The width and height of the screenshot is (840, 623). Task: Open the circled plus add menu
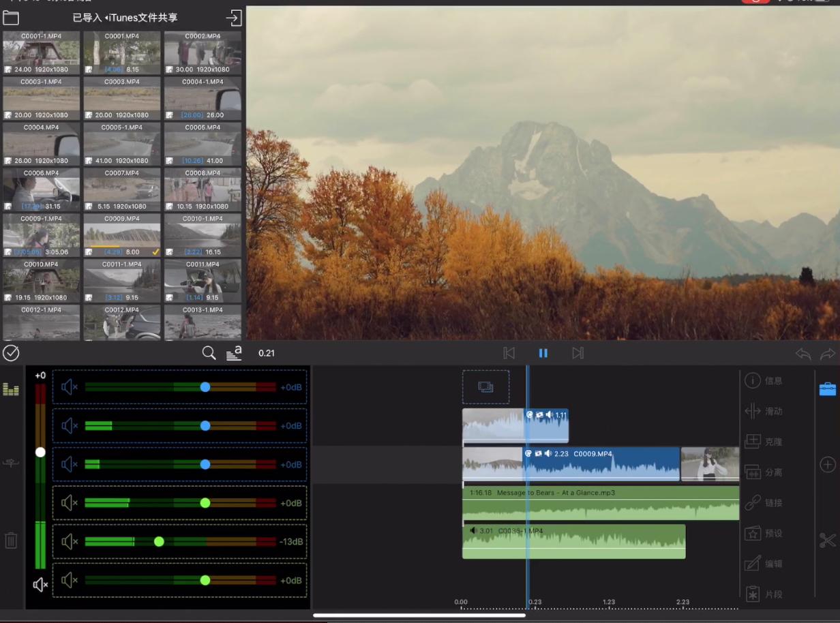click(827, 465)
